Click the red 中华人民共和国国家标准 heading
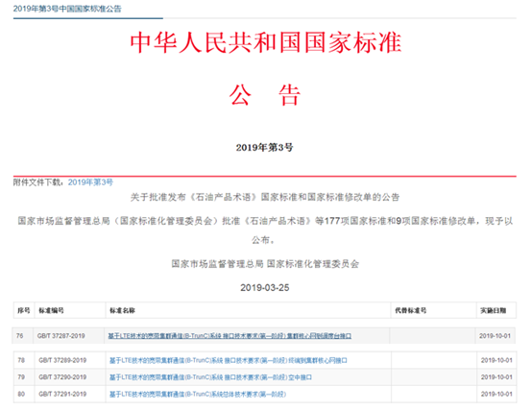Image resolution: width=532 pixels, height=411 pixels. (266, 42)
